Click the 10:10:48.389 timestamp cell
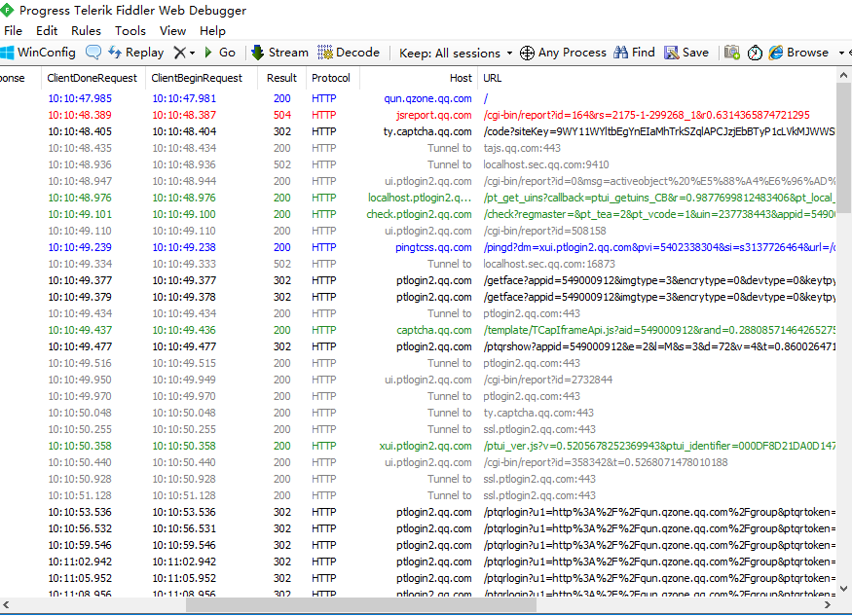Viewport: 852px width, 616px height. tap(80, 115)
